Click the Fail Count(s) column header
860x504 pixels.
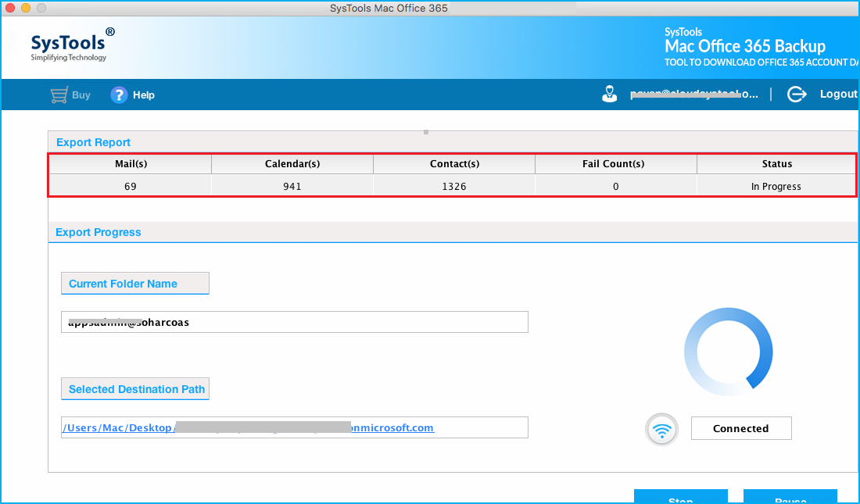click(616, 164)
